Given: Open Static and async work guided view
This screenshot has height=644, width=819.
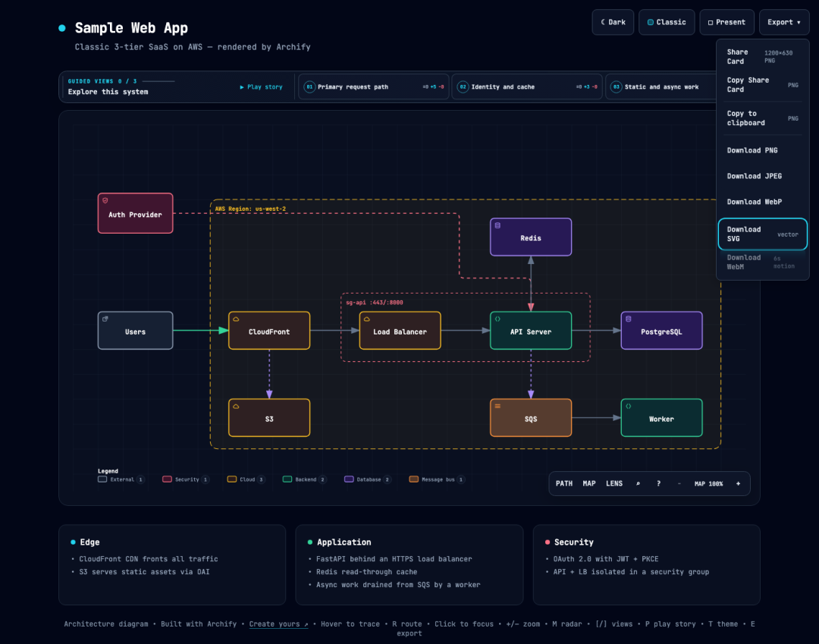Looking at the screenshot, I should (661, 86).
